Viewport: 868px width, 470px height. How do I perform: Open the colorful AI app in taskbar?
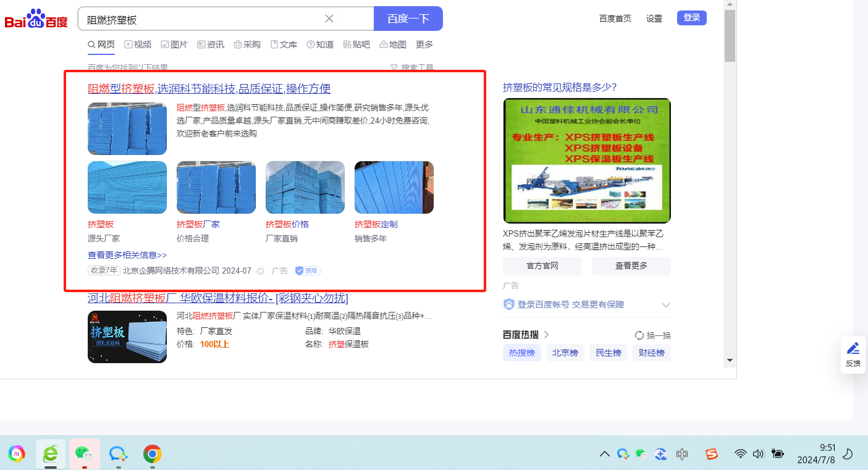[x=17, y=454]
